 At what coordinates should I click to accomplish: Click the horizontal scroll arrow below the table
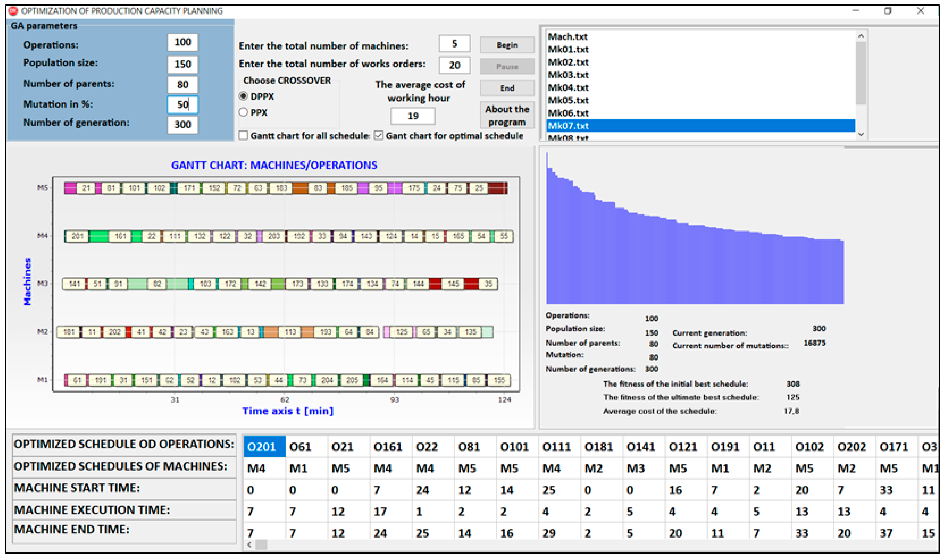tap(250, 545)
